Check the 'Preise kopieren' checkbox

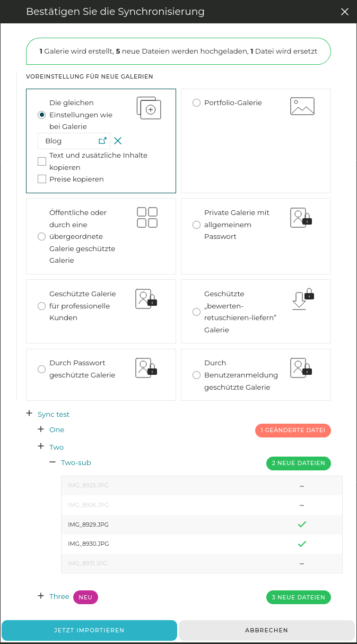pyautogui.click(x=42, y=179)
